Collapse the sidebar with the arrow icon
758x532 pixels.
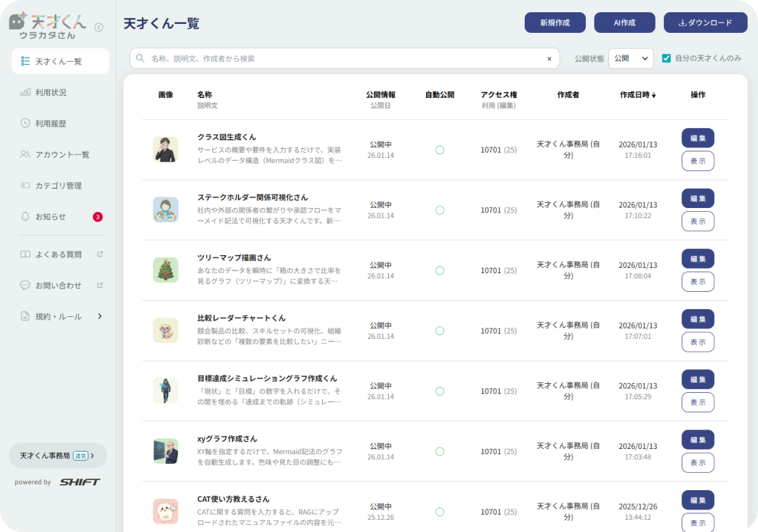click(99, 28)
